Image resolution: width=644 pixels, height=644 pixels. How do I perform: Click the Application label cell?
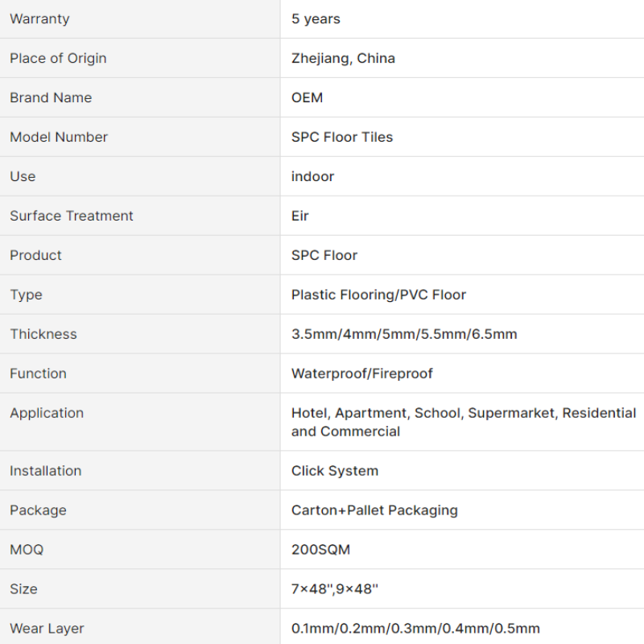click(139, 422)
